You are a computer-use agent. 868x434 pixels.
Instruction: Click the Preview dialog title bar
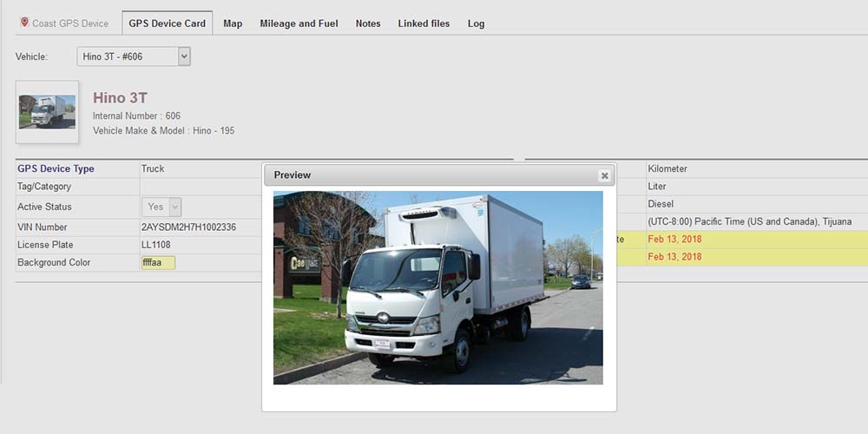coord(434,175)
